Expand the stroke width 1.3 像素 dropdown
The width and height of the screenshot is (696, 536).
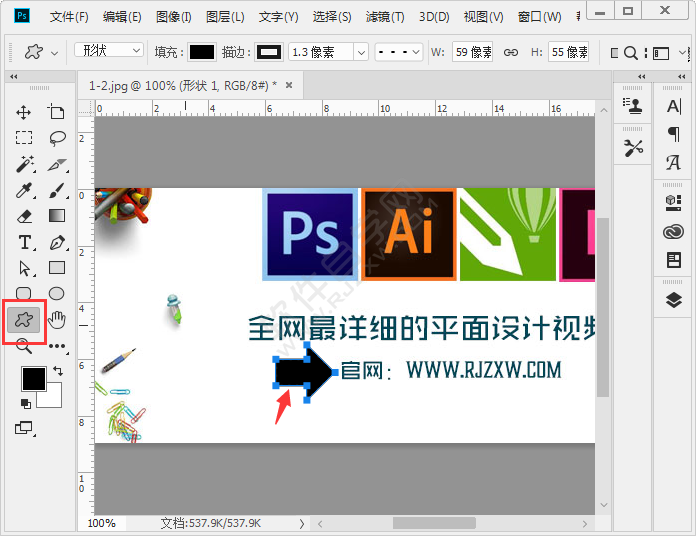click(361, 52)
